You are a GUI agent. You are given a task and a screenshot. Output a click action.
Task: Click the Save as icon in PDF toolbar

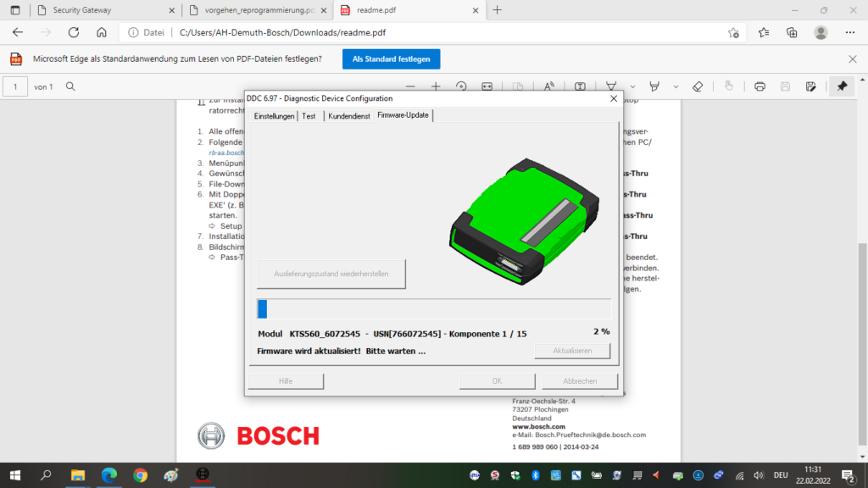tap(810, 87)
